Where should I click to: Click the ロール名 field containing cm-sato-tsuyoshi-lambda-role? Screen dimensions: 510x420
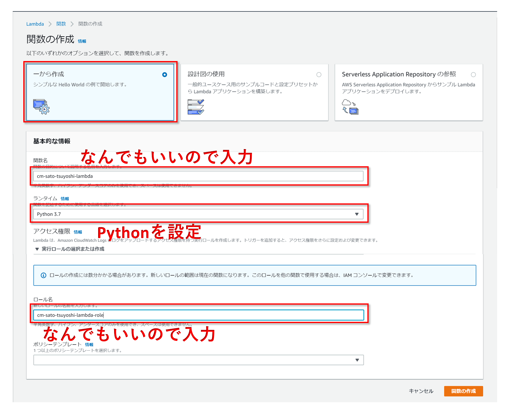point(198,315)
